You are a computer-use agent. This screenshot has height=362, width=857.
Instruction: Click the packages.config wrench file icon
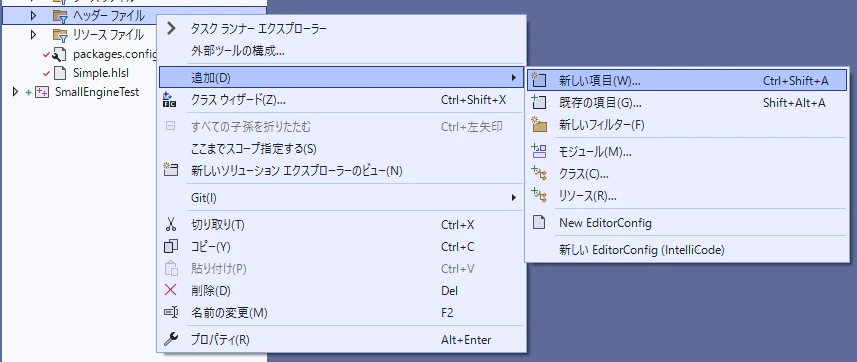59,55
